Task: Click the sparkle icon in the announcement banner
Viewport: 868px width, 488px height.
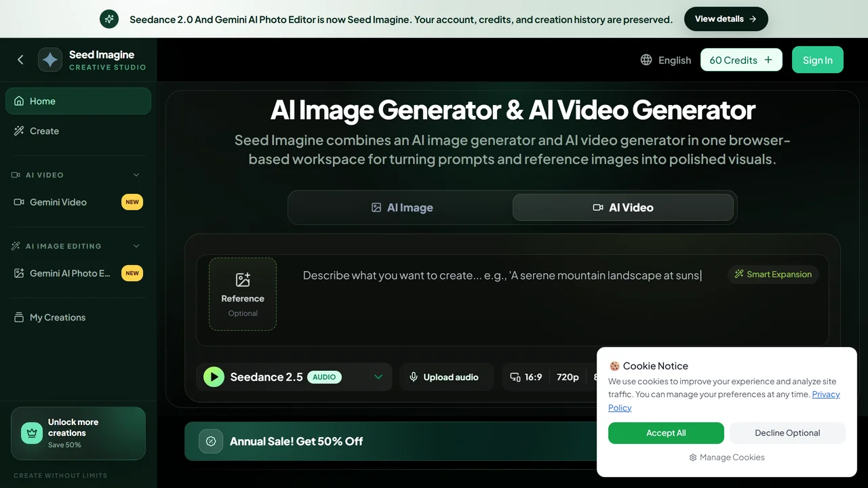Action: [x=109, y=19]
